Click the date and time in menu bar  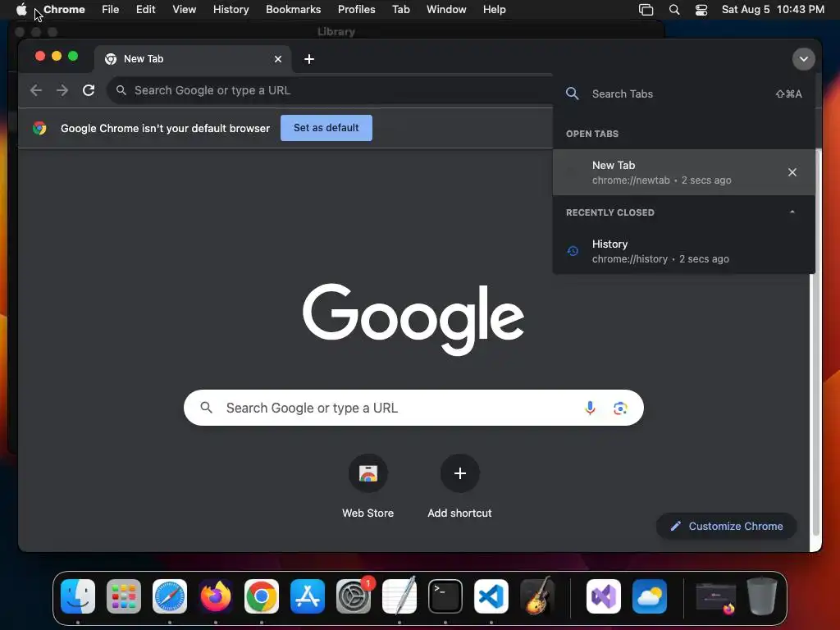pyautogui.click(x=773, y=10)
